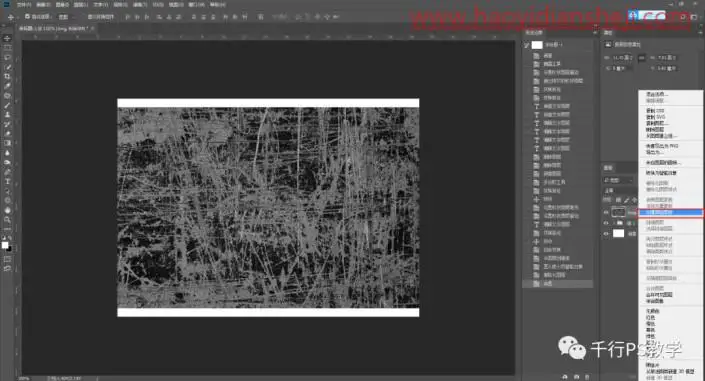Click the delete state trash icon in History panel
The height and width of the screenshot is (381, 705).
587,377
